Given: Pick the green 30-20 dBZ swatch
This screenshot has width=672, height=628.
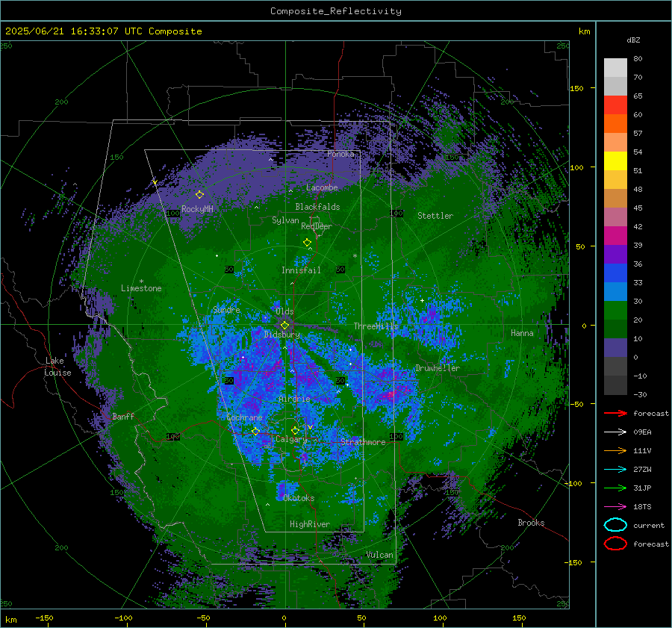Looking at the screenshot, I should coord(615,310).
